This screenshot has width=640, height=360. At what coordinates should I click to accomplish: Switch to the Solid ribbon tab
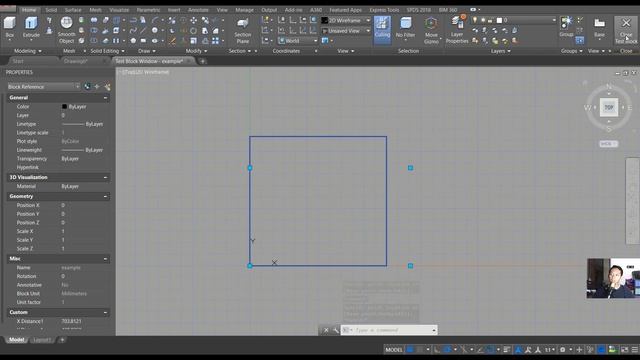pos(51,10)
